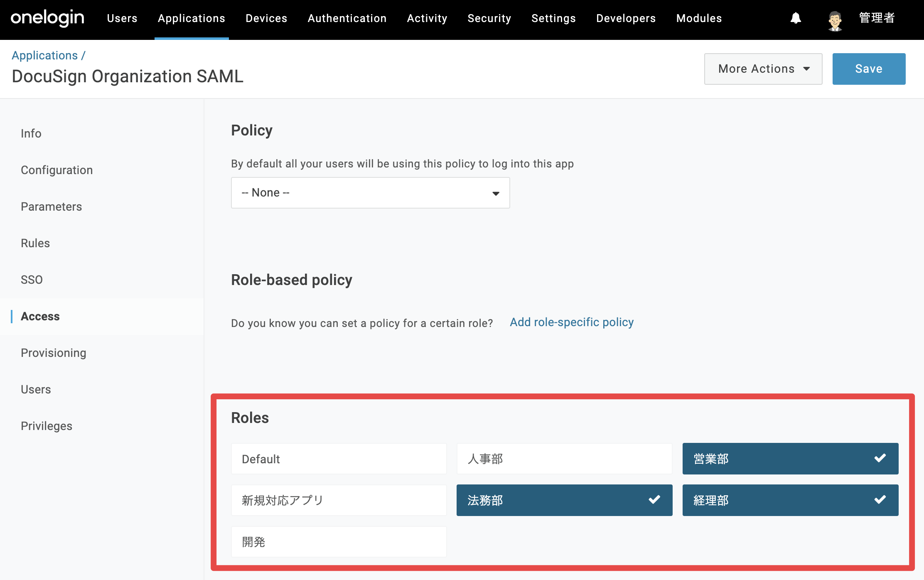Open the 管理者 account menu
The width and height of the screenshot is (924, 580).
877,18
